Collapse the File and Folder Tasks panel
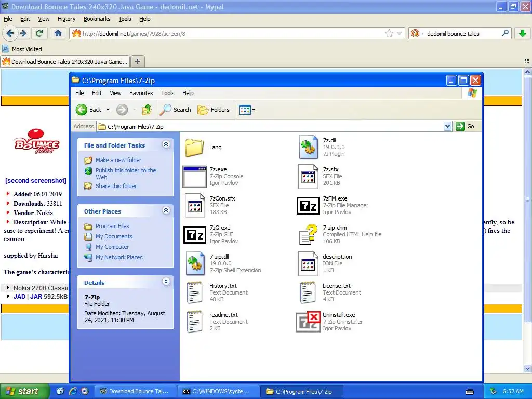The width and height of the screenshot is (532, 399). (x=166, y=144)
